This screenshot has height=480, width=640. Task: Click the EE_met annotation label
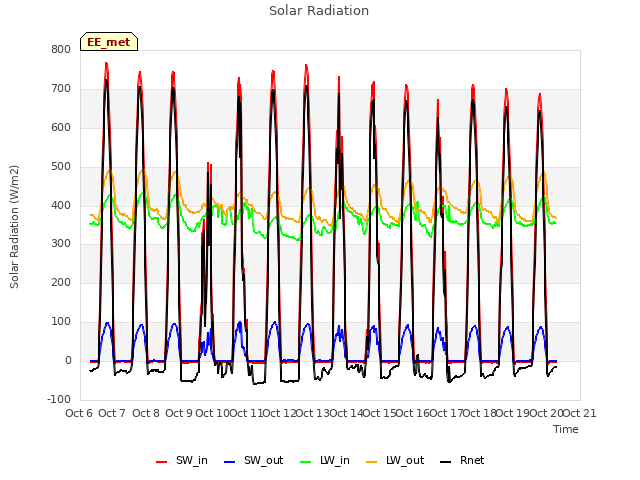(x=109, y=42)
